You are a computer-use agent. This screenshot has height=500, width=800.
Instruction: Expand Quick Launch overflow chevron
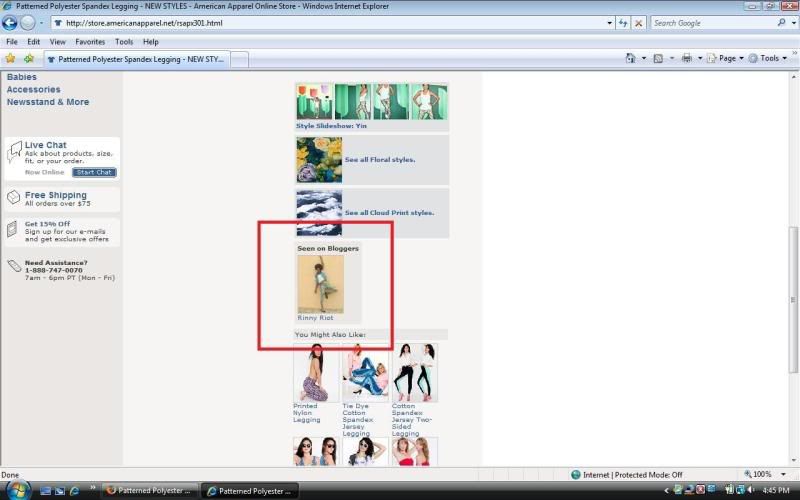pos(92,488)
